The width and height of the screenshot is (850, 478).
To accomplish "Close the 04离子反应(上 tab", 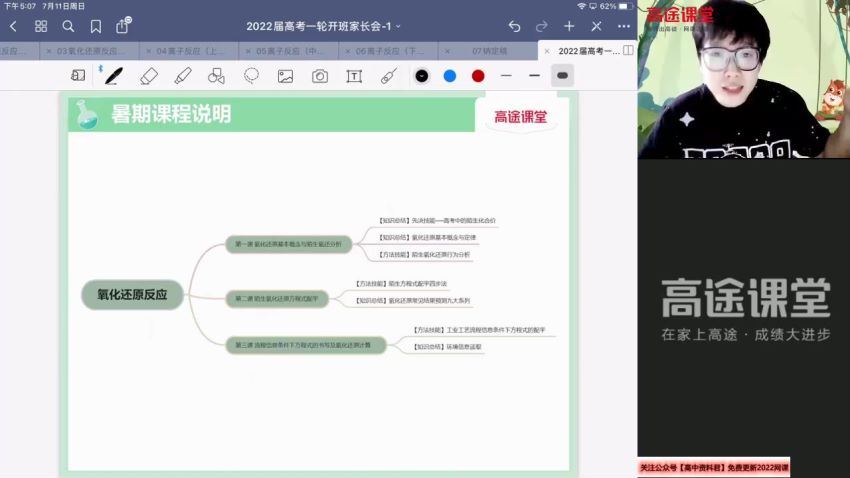I will click(148, 51).
